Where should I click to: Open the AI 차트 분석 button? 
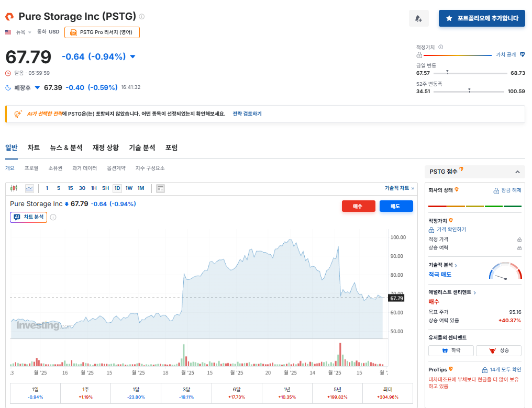point(28,217)
